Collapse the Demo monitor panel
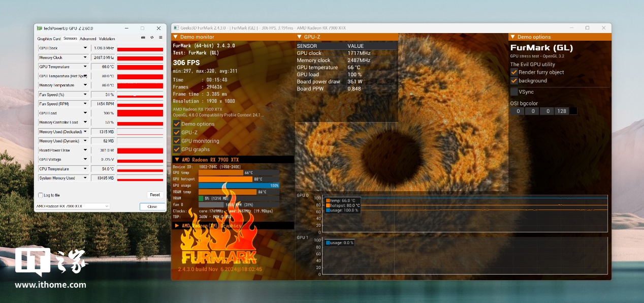The image size is (644, 303). tap(176, 37)
